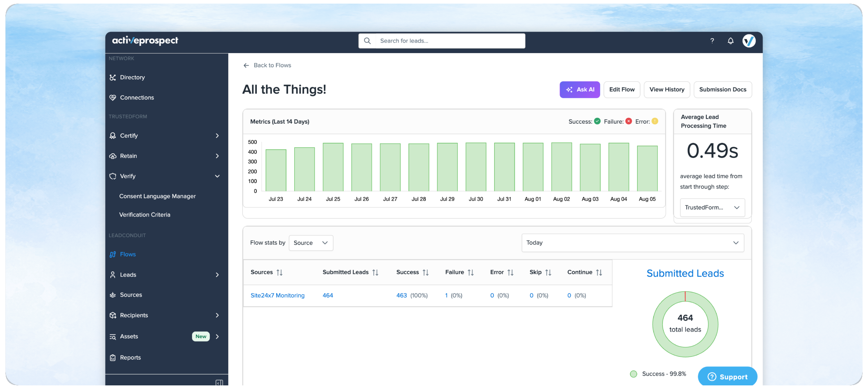Click the 463 success count

(402, 296)
